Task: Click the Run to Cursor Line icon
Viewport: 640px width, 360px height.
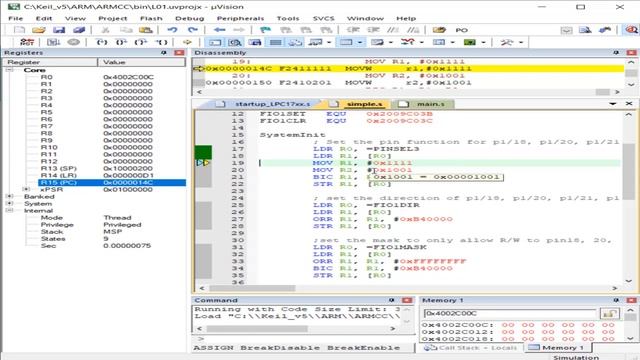Action: tap(161, 42)
